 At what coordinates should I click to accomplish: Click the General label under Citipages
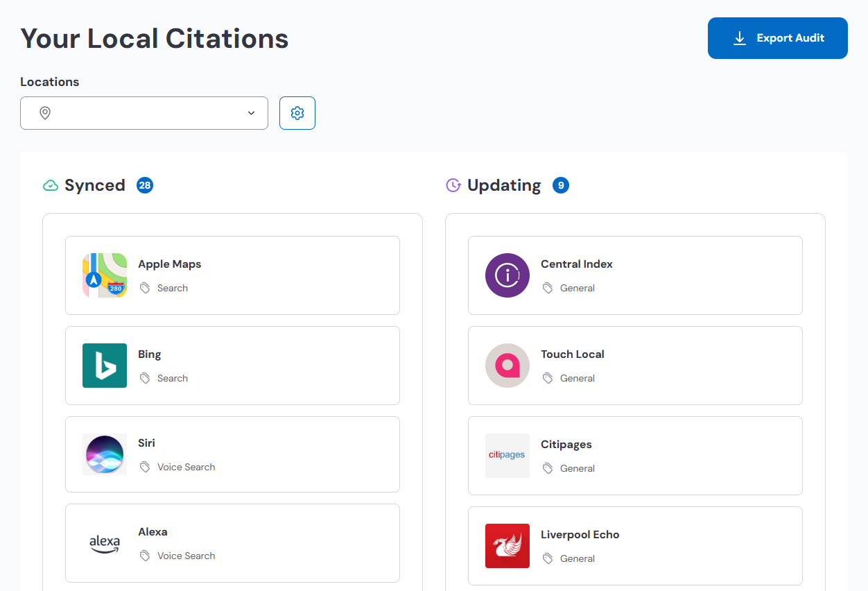point(578,468)
